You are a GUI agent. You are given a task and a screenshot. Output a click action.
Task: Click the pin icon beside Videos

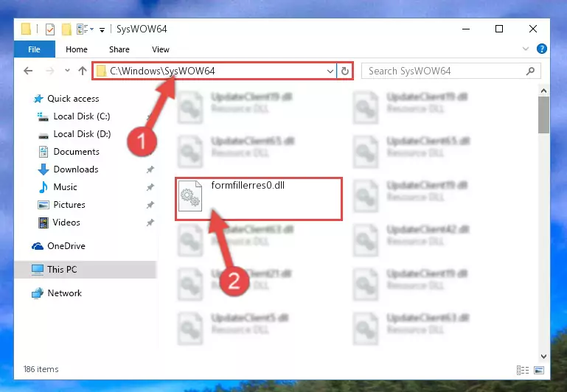tap(150, 223)
